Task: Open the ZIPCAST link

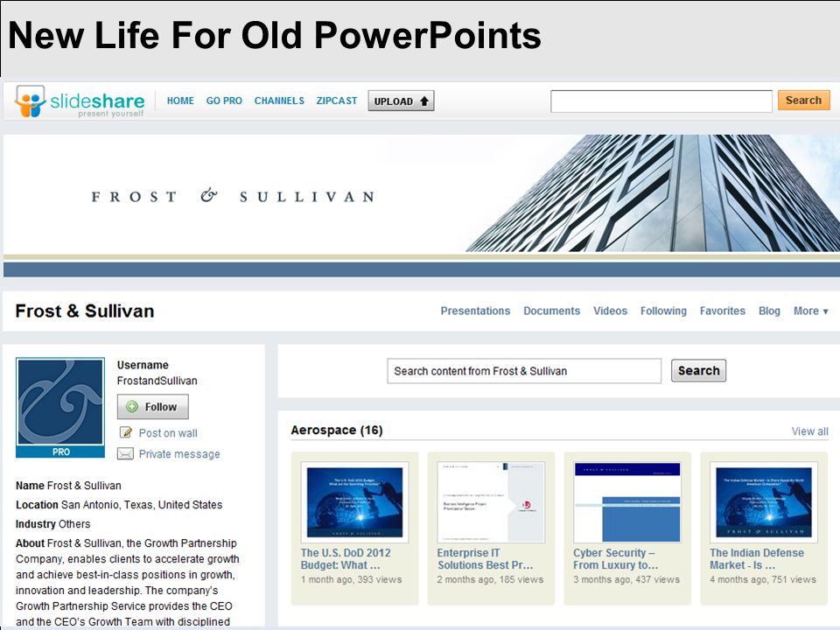Action: tap(336, 101)
